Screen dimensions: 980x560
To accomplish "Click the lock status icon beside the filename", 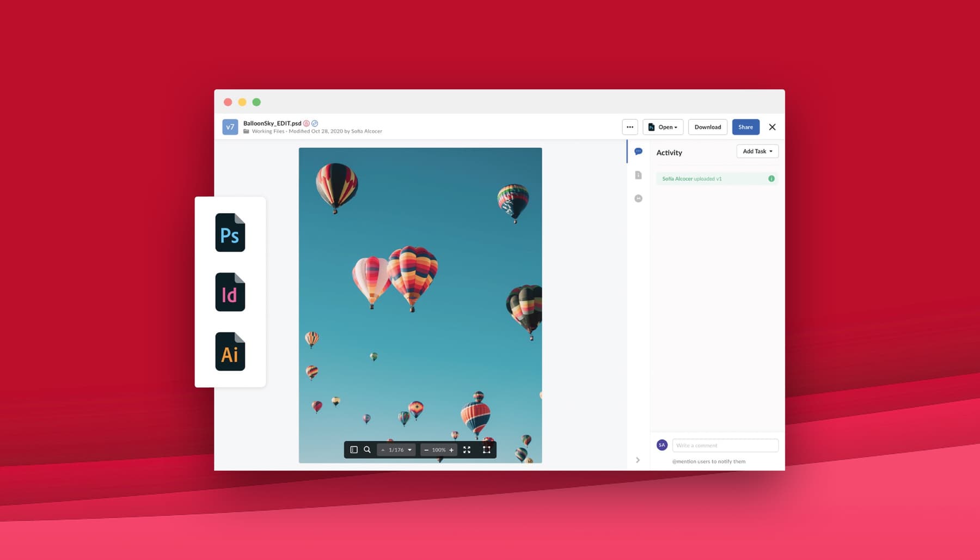I will 305,124.
